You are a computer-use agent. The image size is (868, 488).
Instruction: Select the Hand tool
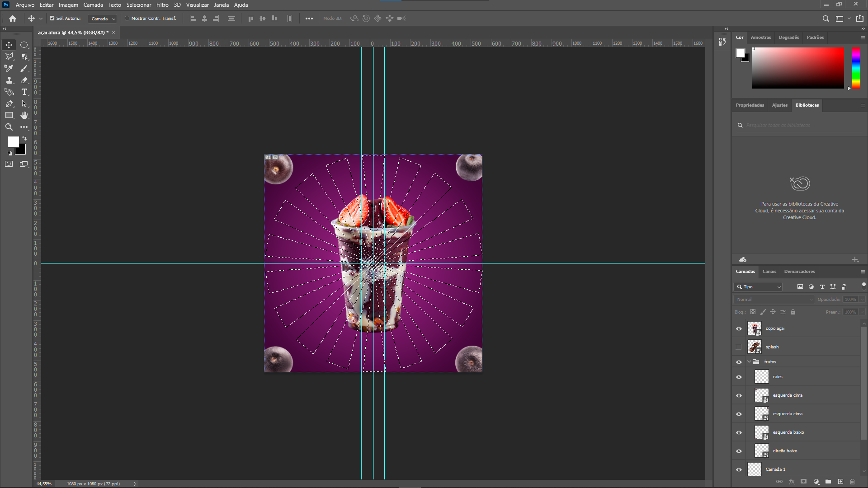pyautogui.click(x=24, y=115)
